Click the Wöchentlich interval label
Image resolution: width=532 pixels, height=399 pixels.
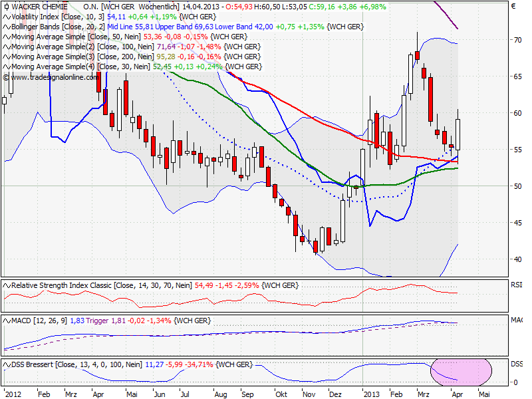(159, 7)
